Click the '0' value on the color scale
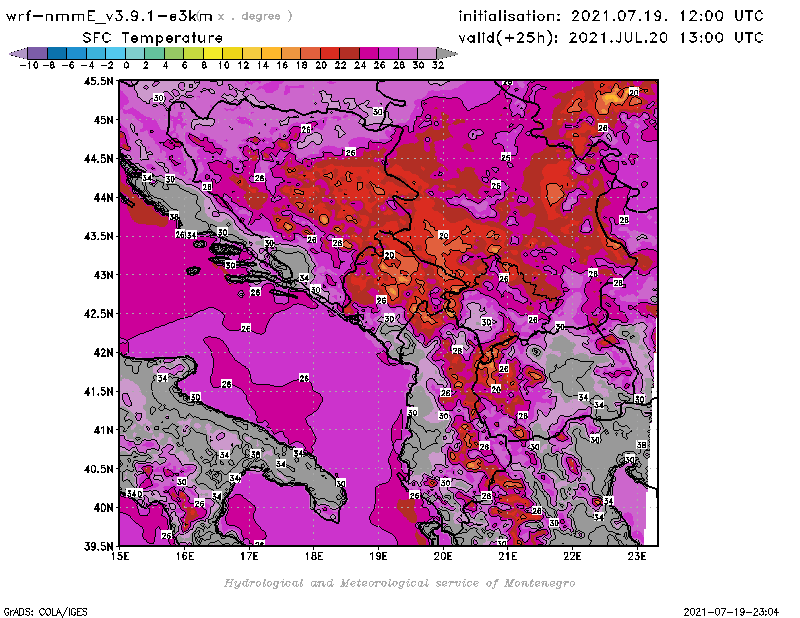The image size is (800, 618). click(126, 65)
